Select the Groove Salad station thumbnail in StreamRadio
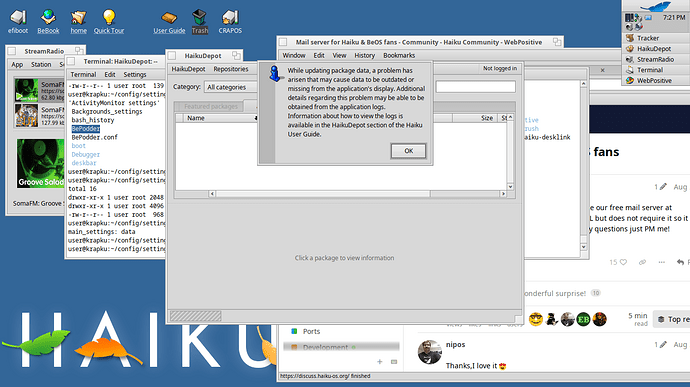 click(26, 90)
